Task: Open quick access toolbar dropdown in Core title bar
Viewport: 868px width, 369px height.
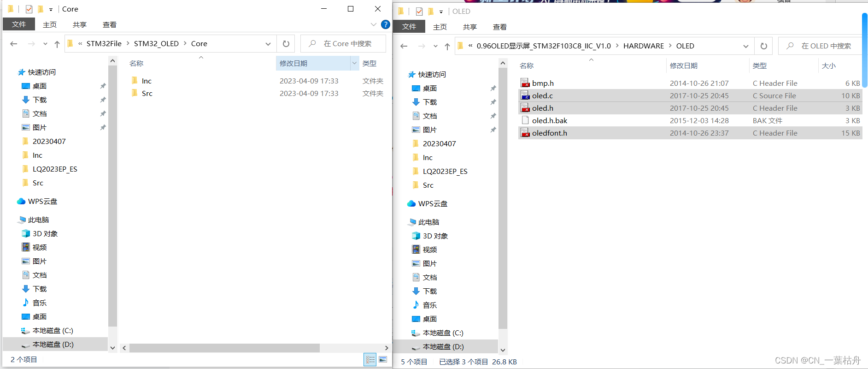Action: (51, 9)
